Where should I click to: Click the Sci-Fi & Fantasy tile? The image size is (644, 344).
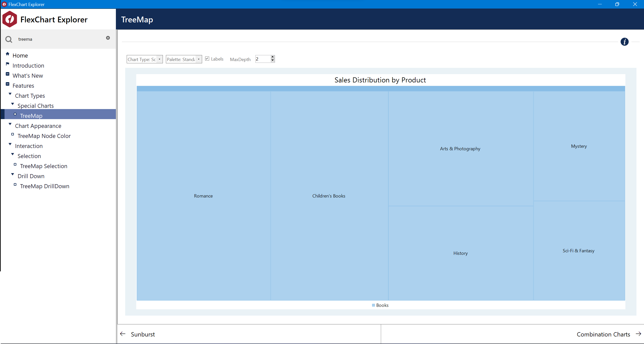(579, 251)
